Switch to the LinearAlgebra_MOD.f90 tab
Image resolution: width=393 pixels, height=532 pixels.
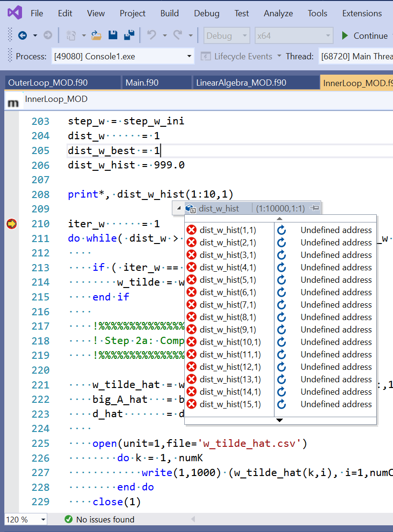pos(241,83)
